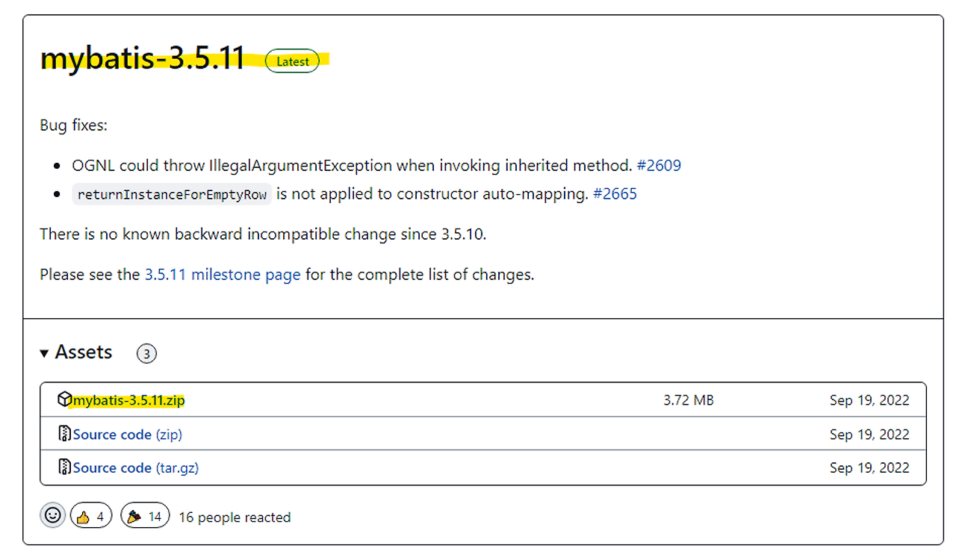The height and width of the screenshot is (560, 956).
Task: Collapse the Assets section triangle
Action: click(45, 353)
